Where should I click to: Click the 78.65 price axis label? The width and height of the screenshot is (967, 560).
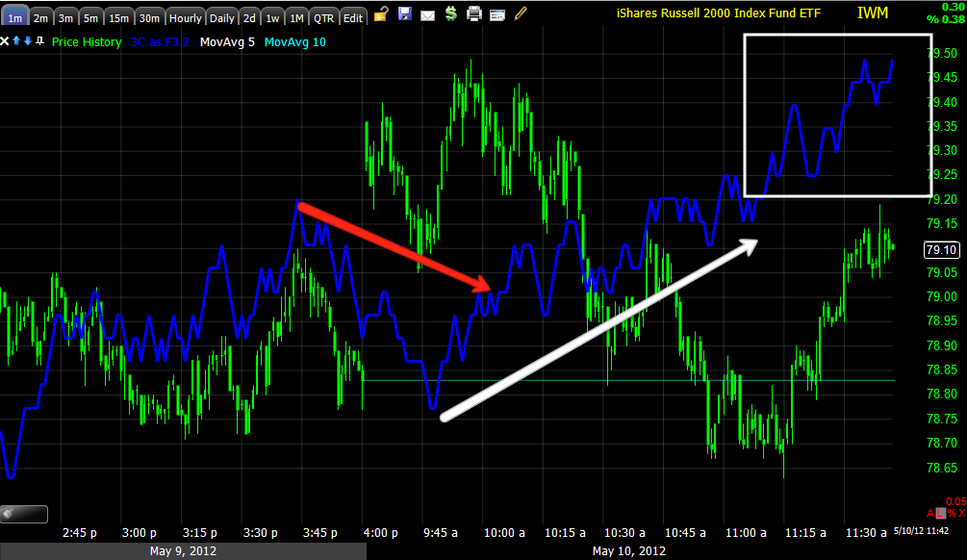pos(942,468)
